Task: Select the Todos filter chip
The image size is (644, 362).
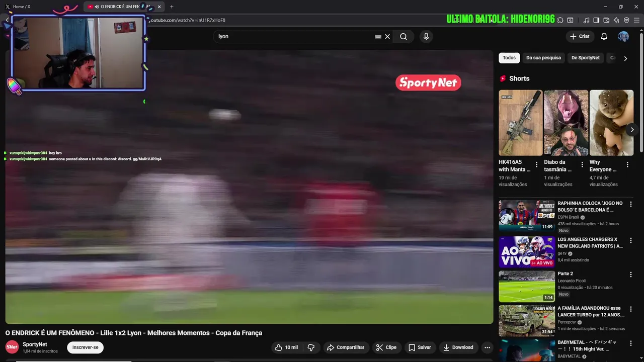Action: click(x=509, y=58)
